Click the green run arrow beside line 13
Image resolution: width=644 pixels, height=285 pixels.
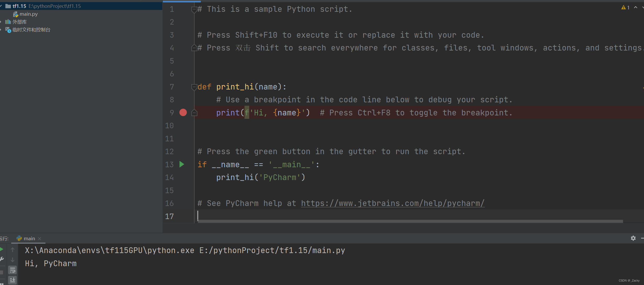tap(182, 164)
